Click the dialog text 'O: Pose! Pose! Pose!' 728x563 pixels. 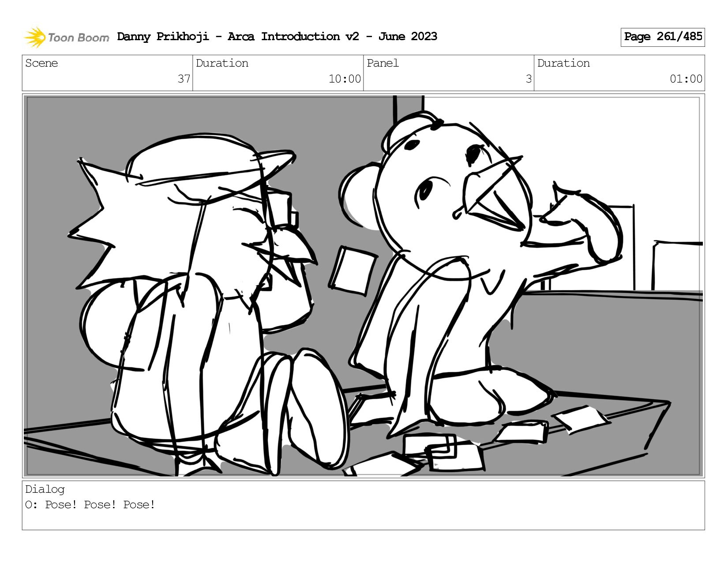tap(90, 505)
